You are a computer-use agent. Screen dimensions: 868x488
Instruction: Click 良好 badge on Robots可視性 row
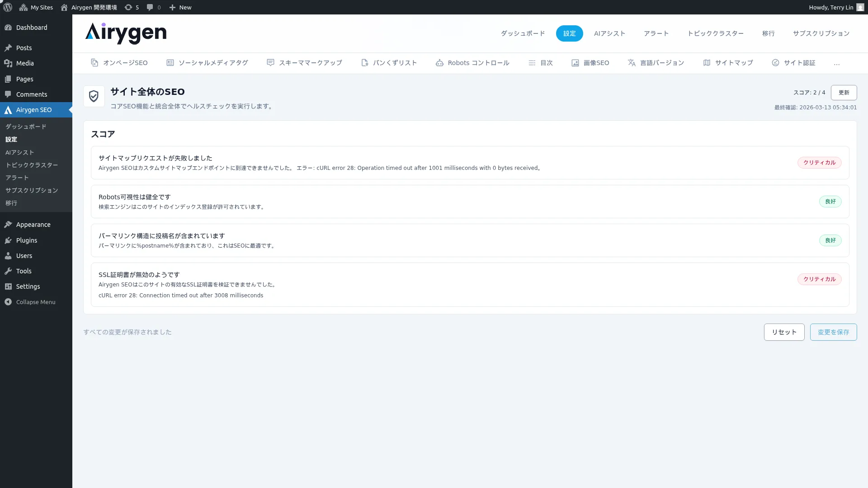click(830, 202)
